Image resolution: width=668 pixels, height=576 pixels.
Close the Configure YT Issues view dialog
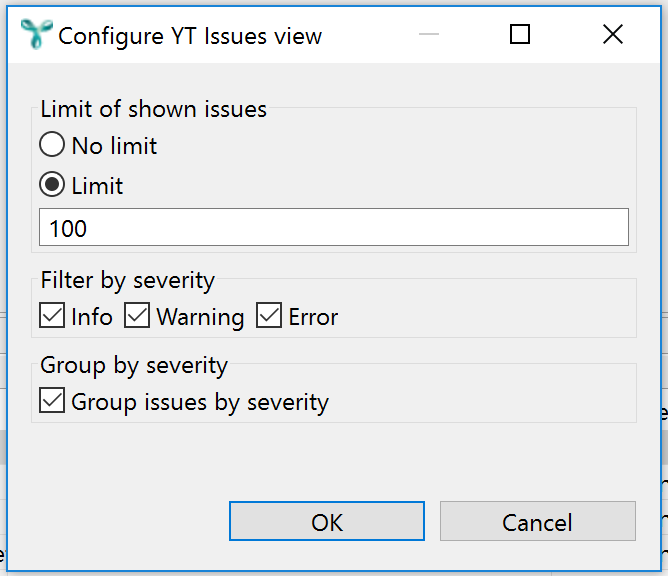coord(613,34)
